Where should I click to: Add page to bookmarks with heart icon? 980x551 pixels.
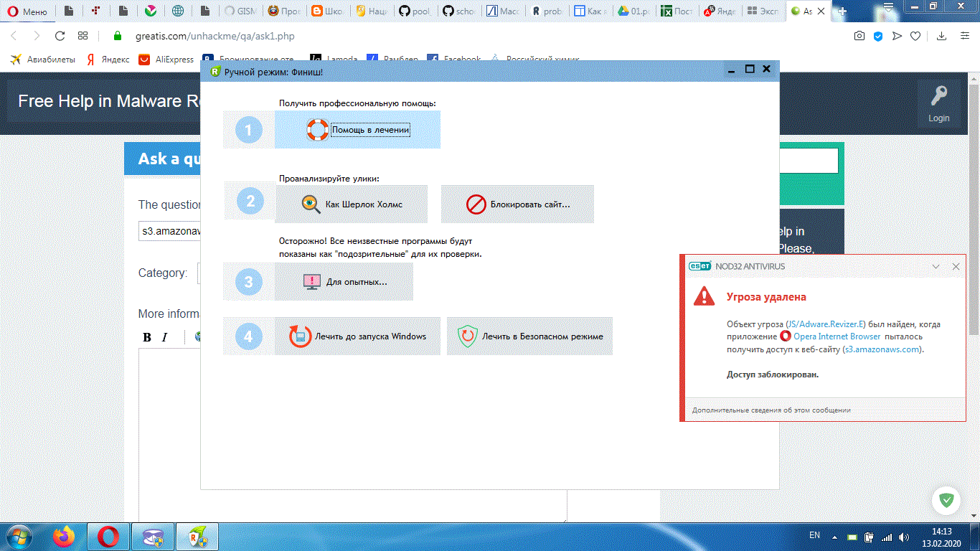[x=915, y=36]
